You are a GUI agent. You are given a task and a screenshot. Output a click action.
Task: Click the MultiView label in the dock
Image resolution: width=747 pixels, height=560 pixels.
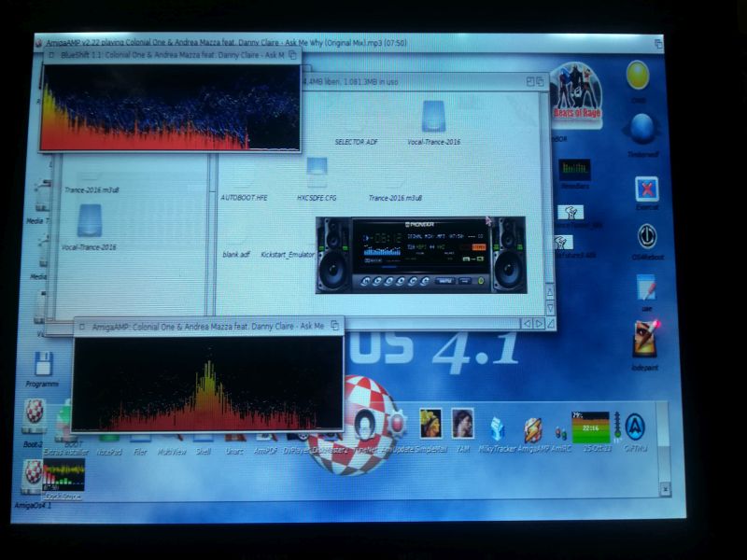point(172,452)
